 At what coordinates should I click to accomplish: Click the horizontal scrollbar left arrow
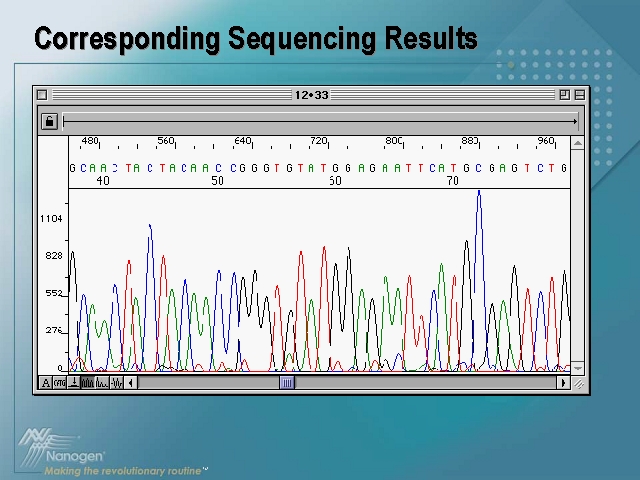click(132, 382)
